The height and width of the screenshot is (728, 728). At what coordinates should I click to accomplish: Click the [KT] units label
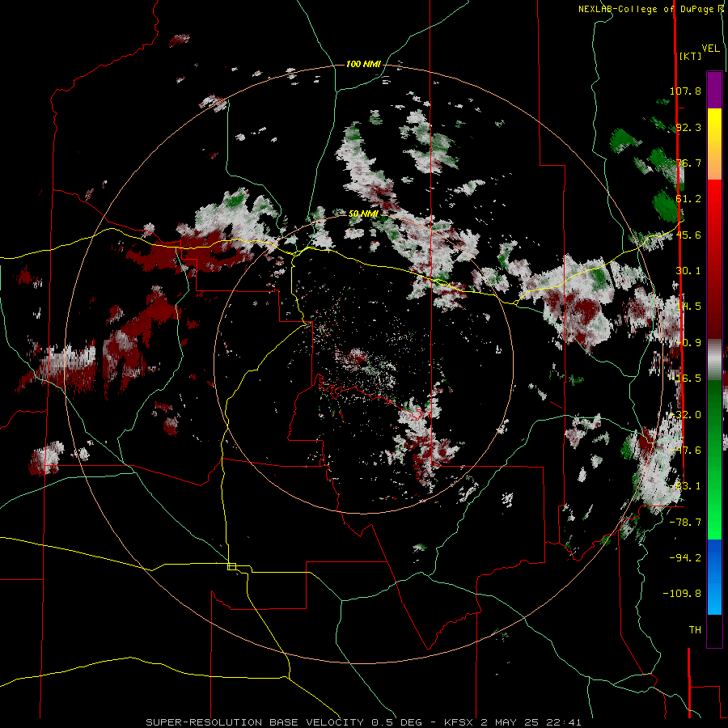690,56
